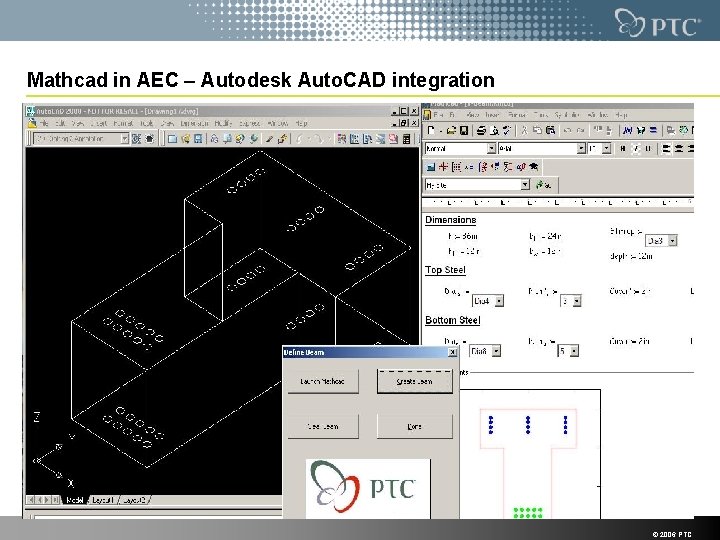Toggle Bold formatting in Mathcad
This screenshot has width=720, height=540.
[x=623, y=148]
